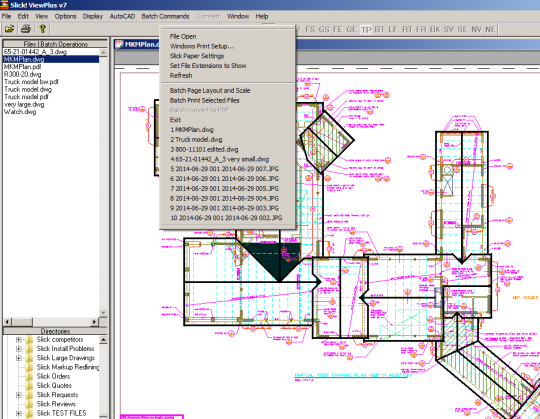The width and height of the screenshot is (540, 419).
Task: Select the NV view toolbar button
Action: 476,30
